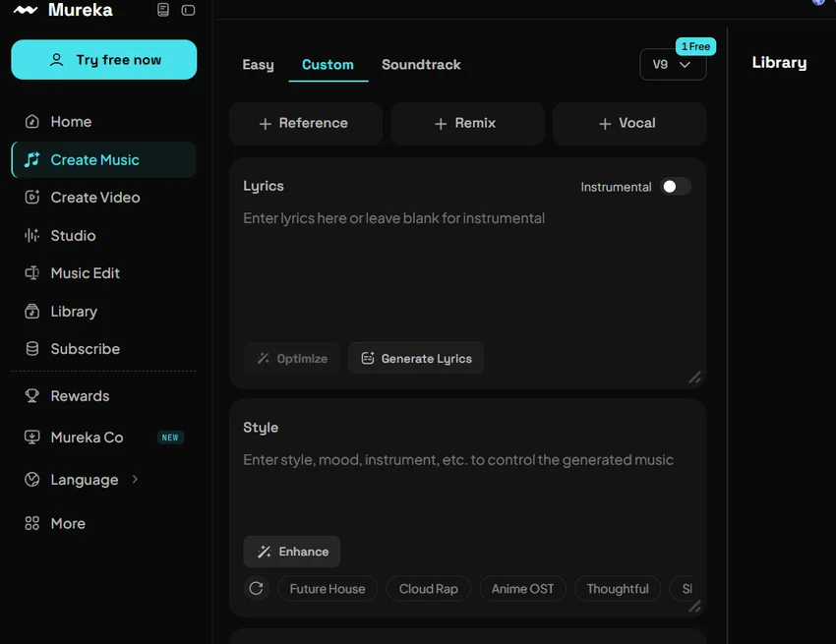Click the refresh icon for style suggestions
Screen dimensions: 836x644
[257, 589]
